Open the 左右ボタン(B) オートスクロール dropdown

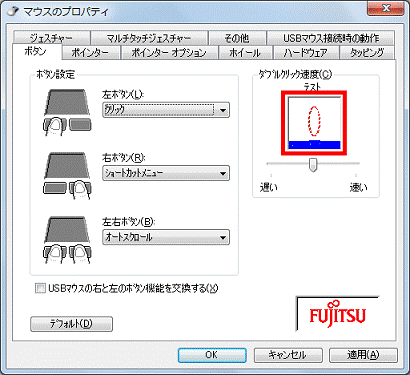pos(166,237)
